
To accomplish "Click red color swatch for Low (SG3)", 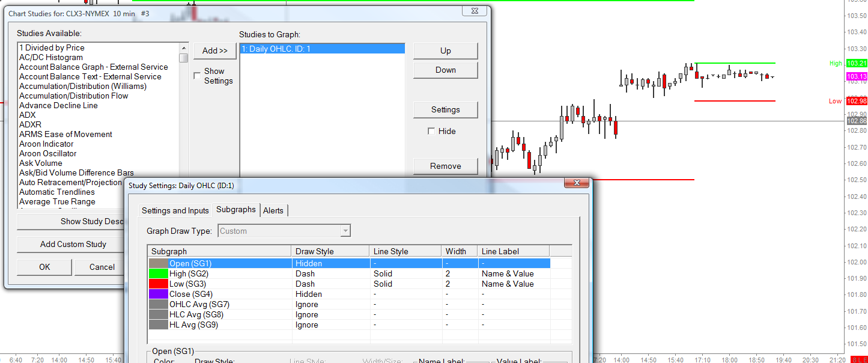I will (x=159, y=284).
